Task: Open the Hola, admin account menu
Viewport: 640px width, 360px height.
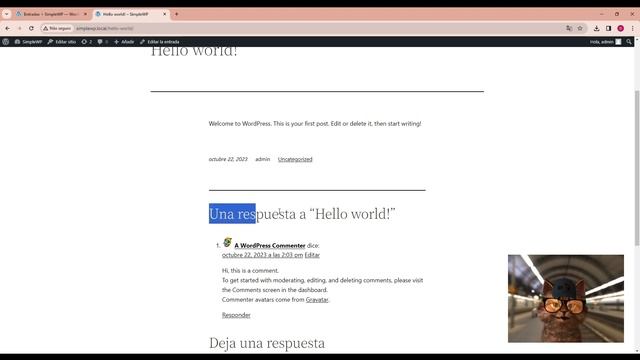Action: 605,42
